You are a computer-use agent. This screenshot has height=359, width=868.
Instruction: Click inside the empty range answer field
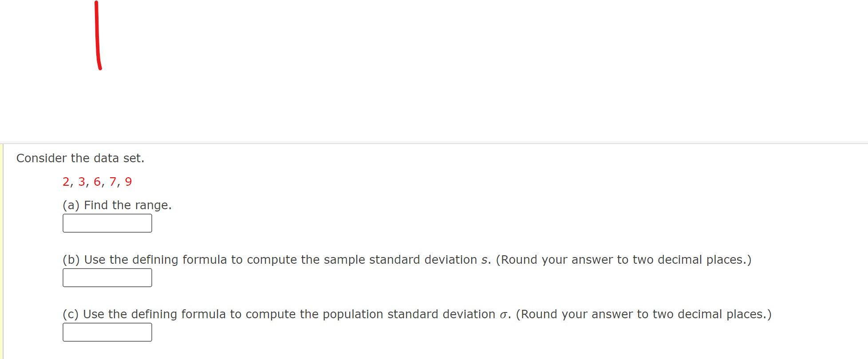coord(107,223)
